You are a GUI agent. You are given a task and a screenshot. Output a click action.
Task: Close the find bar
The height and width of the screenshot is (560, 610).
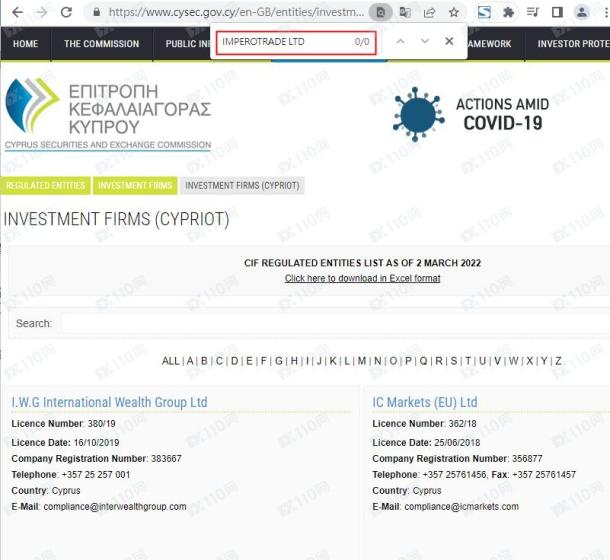[x=449, y=41]
